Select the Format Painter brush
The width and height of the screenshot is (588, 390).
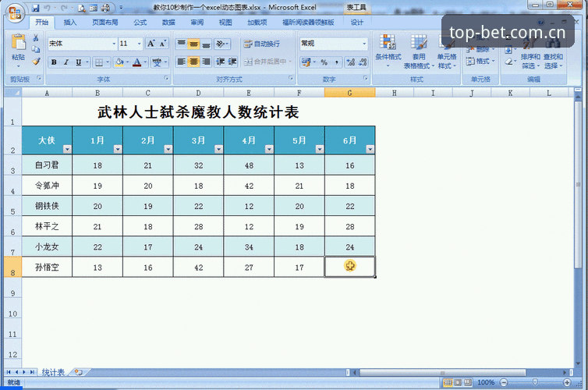(36, 61)
